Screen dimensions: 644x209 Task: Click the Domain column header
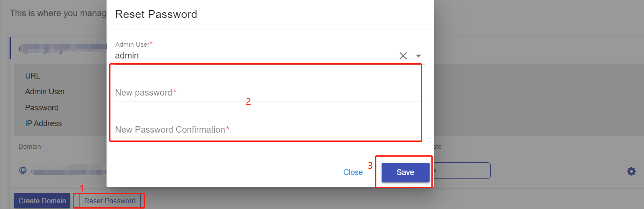click(30, 147)
